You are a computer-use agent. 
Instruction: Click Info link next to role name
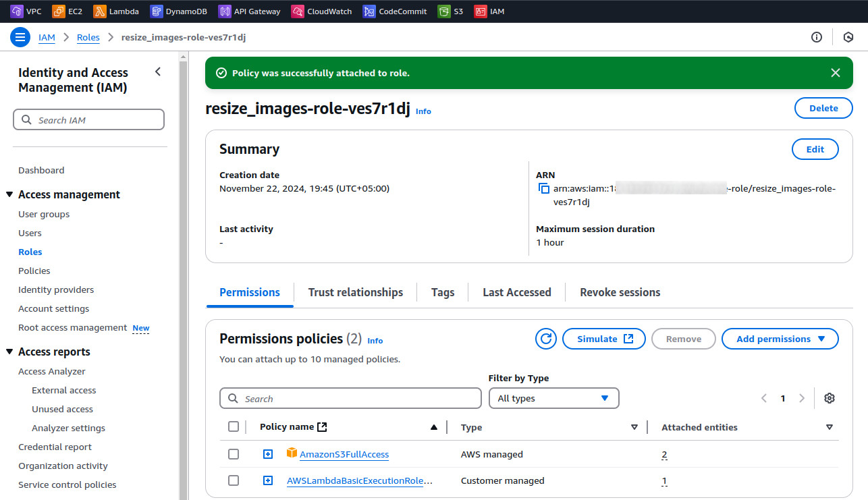[423, 111]
